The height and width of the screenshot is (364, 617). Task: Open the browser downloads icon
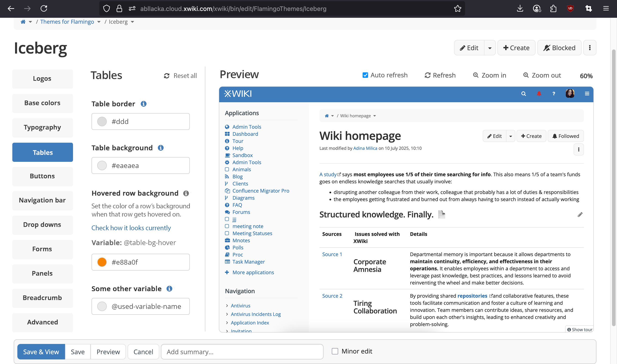(x=520, y=9)
